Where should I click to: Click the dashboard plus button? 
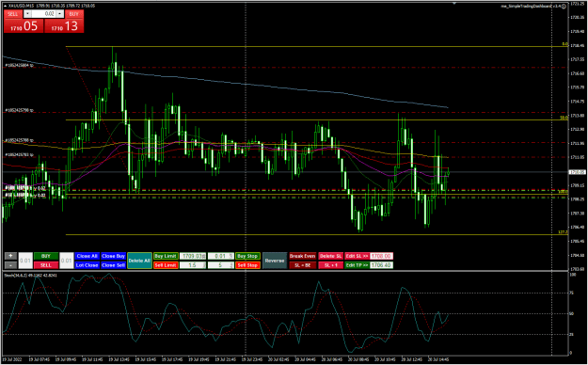tap(10, 256)
